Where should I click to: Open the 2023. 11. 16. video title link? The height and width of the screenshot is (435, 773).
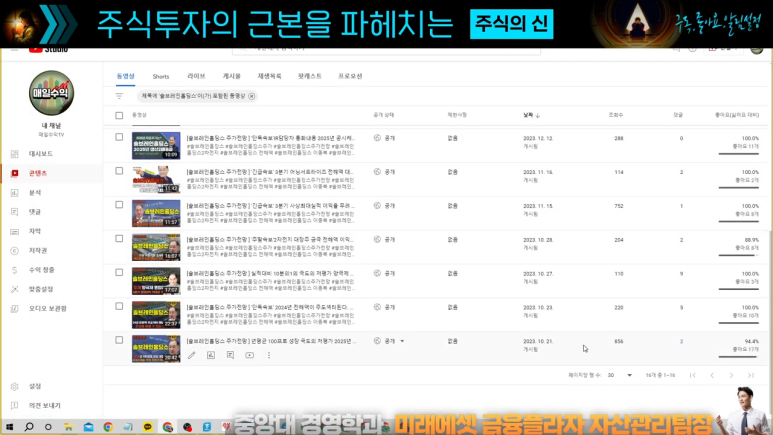270,172
